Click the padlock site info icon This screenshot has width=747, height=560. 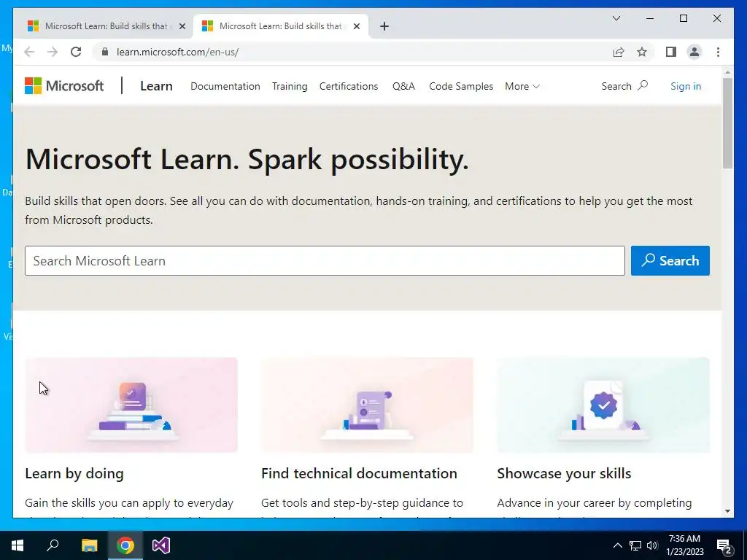(x=105, y=52)
